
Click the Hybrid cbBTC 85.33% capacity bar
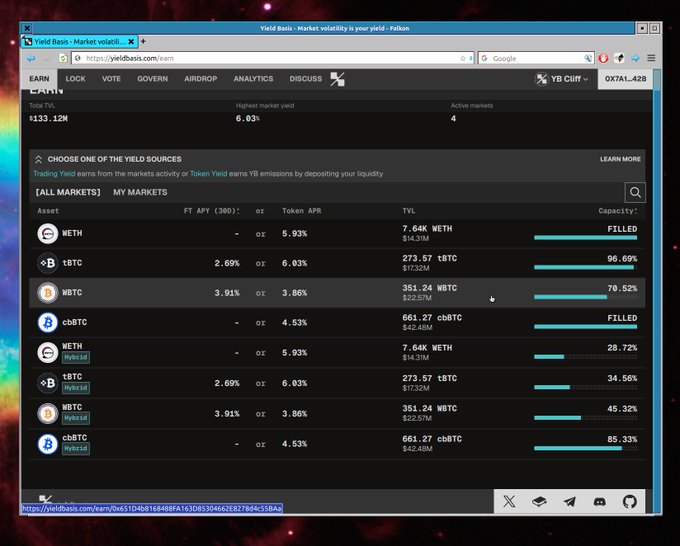[x=585, y=448]
